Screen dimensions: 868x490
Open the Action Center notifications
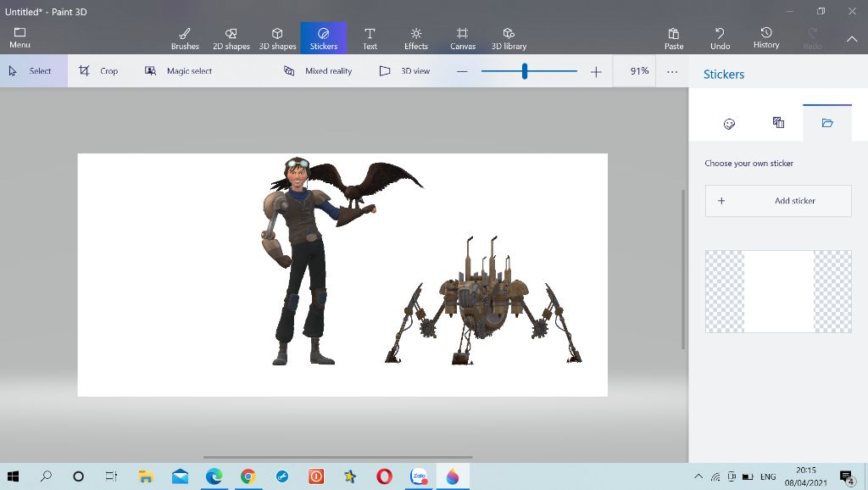pyautogui.click(x=846, y=476)
